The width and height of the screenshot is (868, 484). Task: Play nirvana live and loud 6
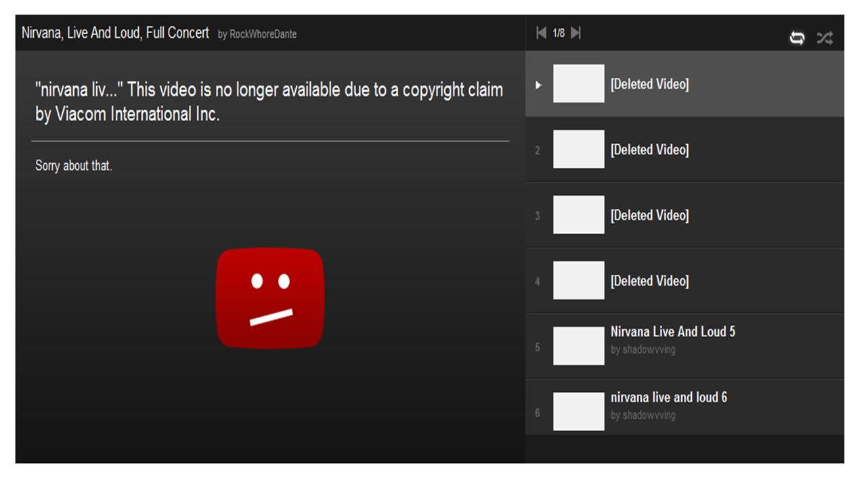click(668, 397)
